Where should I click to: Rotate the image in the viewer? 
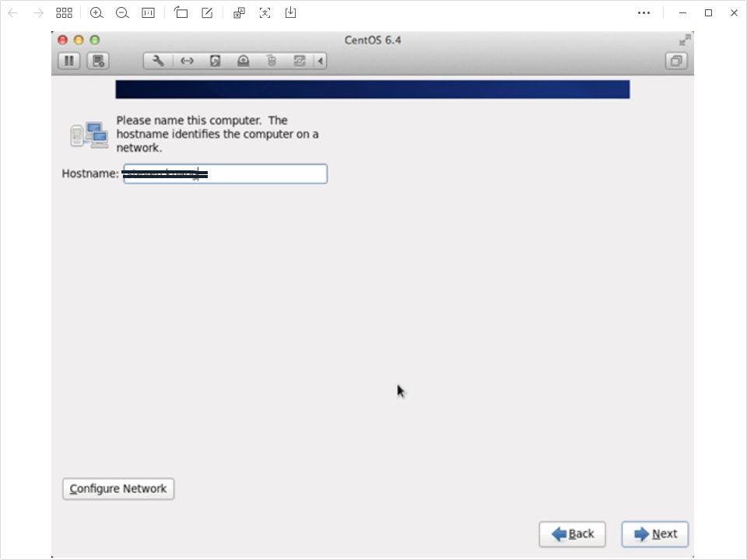pyautogui.click(x=181, y=12)
